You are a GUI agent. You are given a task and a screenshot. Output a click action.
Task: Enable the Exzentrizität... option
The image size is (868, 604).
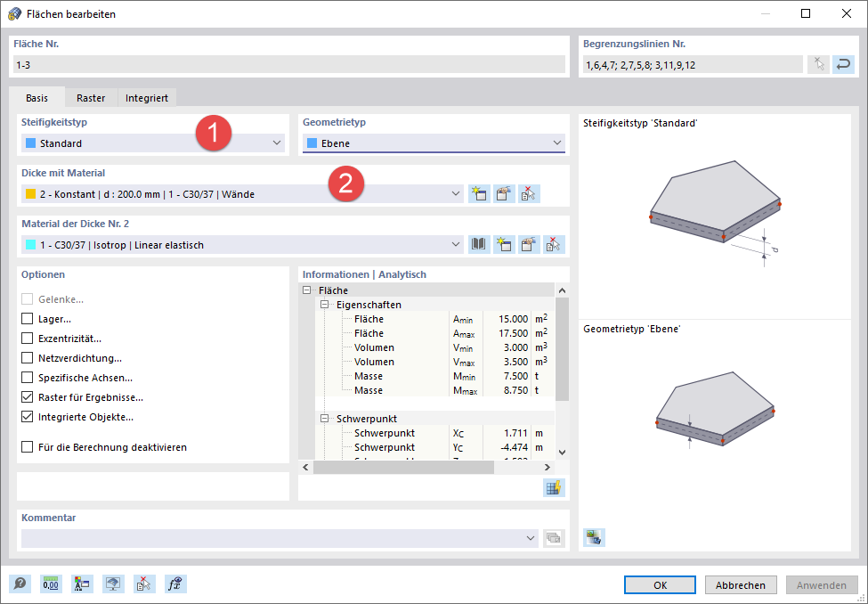(27, 338)
